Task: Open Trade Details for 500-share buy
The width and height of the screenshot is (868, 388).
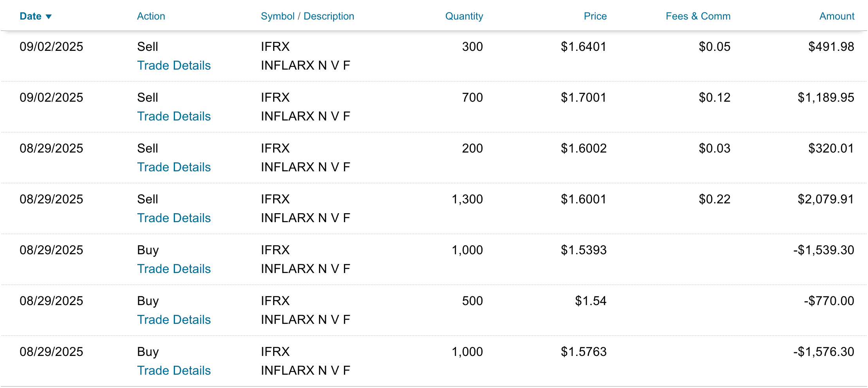Action: [174, 320]
